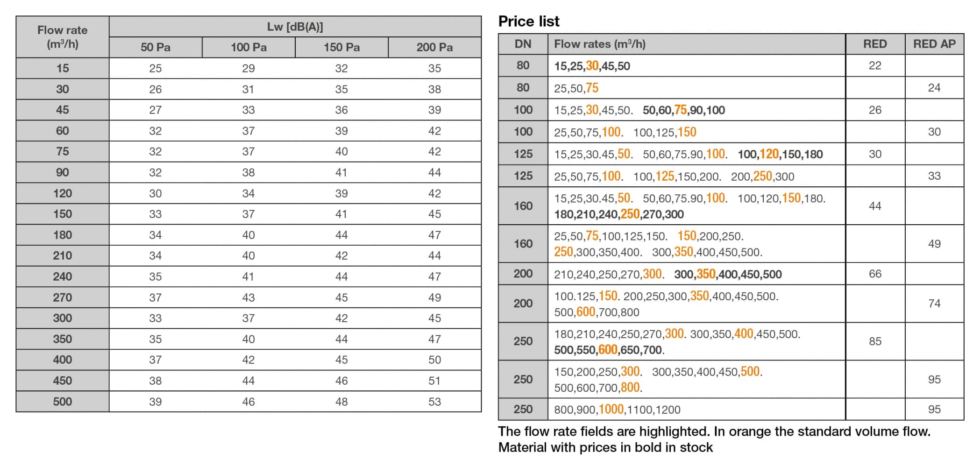Click the 'RED' column header

[x=874, y=44]
